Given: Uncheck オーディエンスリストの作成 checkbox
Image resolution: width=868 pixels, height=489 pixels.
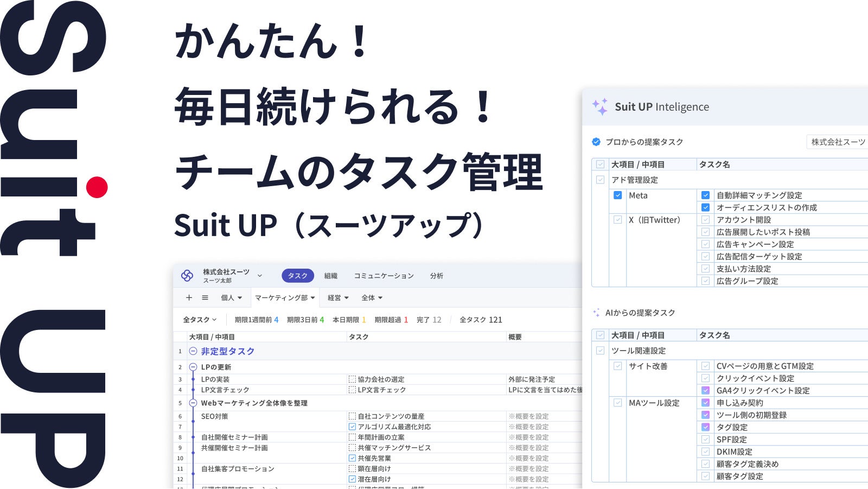Looking at the screenshot, I should coord(705,207).
